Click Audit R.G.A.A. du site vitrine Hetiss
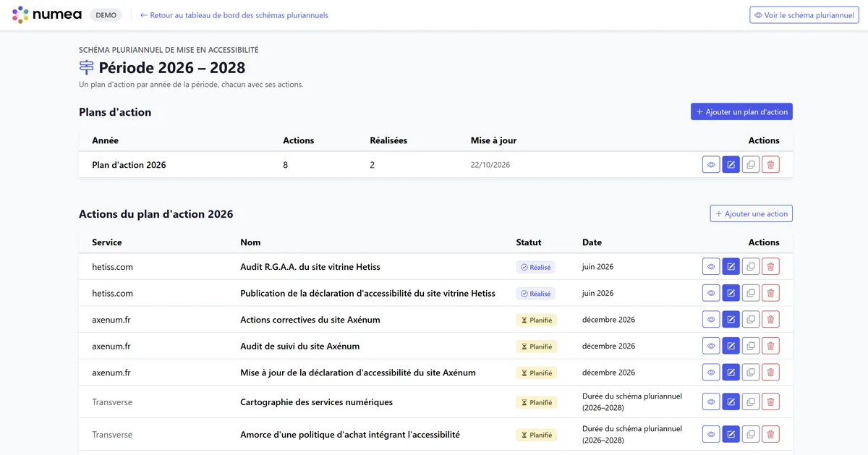Image resolution: width=868 pixels, height=455 pixels. (310, 267)
